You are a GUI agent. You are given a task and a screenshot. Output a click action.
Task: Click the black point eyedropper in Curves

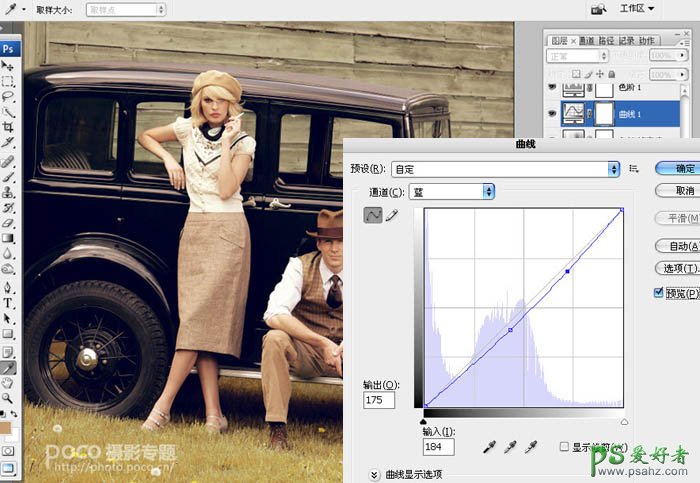click(x=489, y=446)
